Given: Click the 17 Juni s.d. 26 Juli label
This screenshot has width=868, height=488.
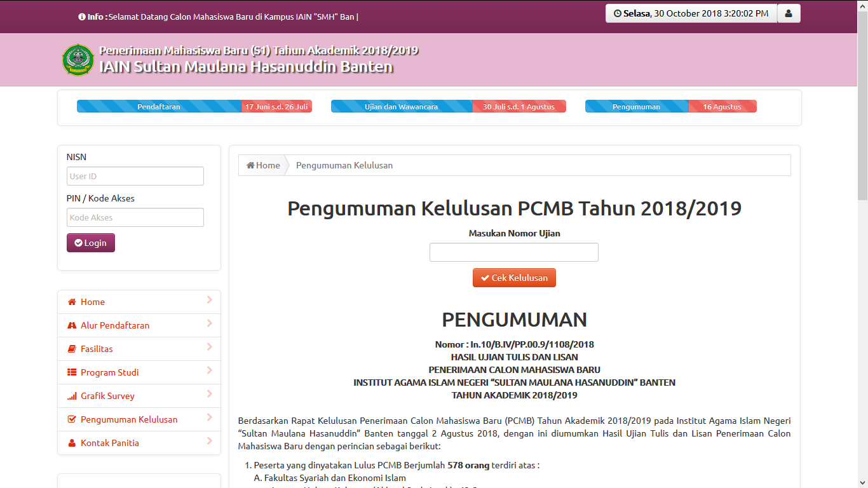Looking at the screenshot, I should [x=276, y=107].
